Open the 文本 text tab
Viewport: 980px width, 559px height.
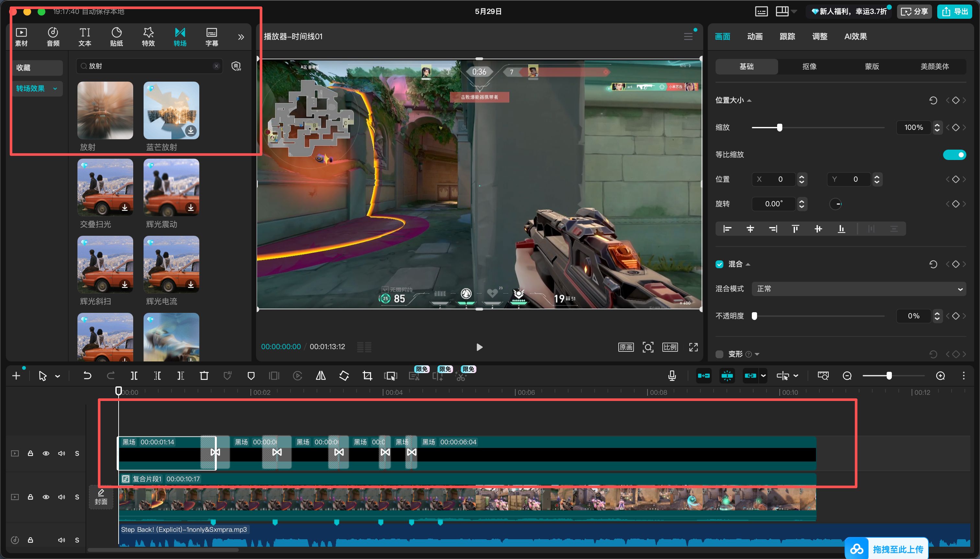point(85,37)
